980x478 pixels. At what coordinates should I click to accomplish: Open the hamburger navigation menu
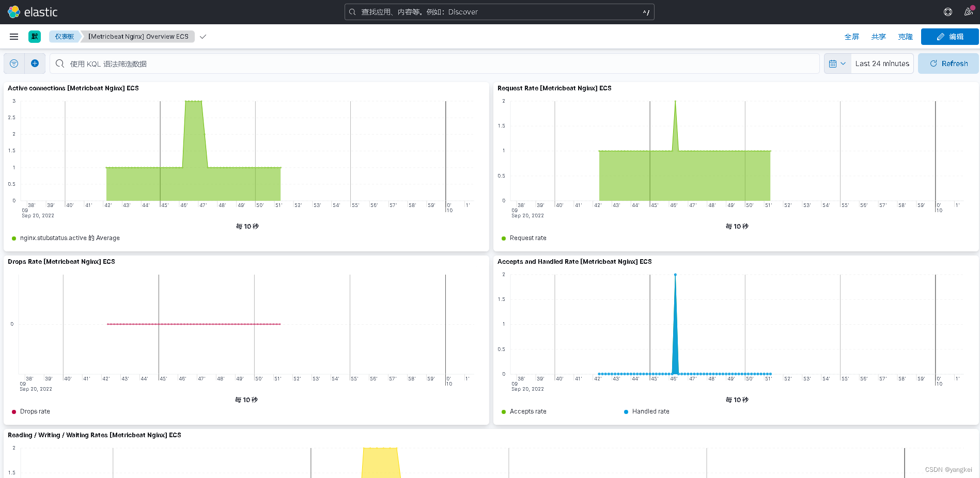[14, 37]
